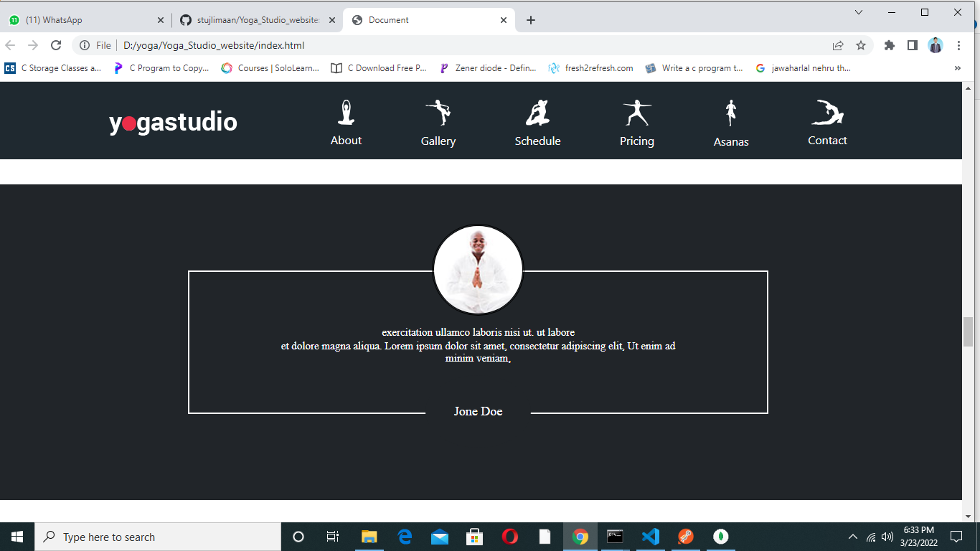Screen dimensions: 980x551
Task: Bookmark this page with the star icon
Action: (861, 45)
